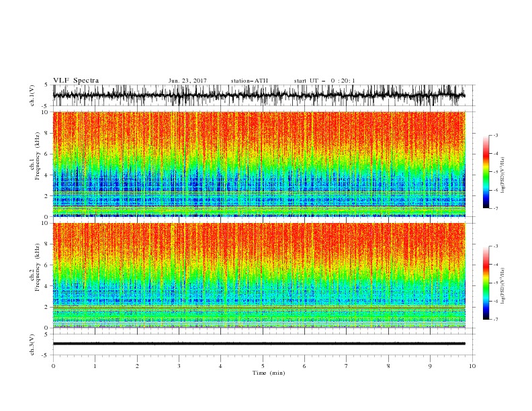Viewport: 532px width, 411px height.
Task: Click the ch.1 waveform trace plot
Action: pos(259,95)
